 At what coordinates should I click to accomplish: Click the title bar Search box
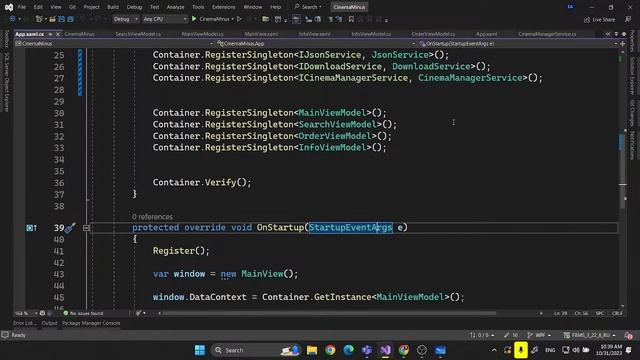[x=308, y=7]
